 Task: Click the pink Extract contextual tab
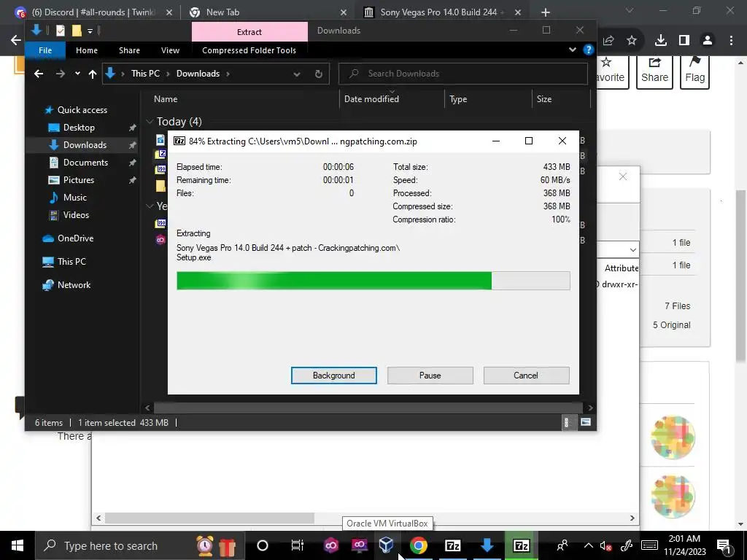point(249,32)
